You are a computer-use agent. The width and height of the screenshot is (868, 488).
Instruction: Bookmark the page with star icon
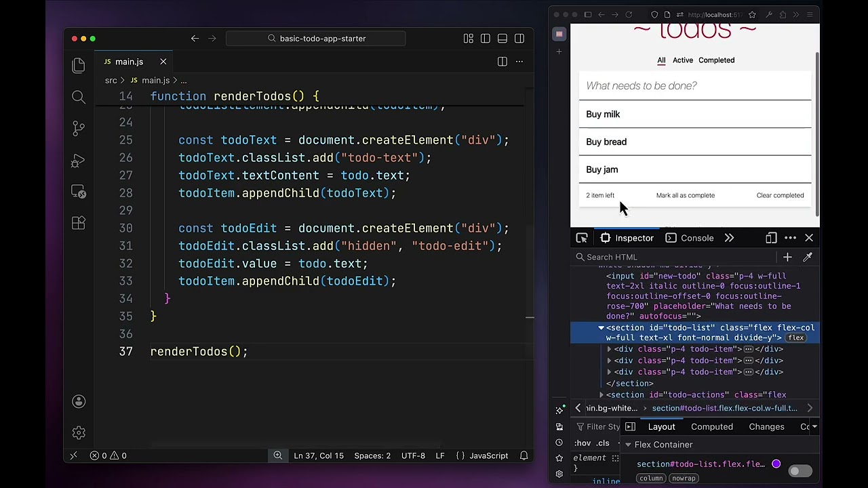click(x=752, y=14)
